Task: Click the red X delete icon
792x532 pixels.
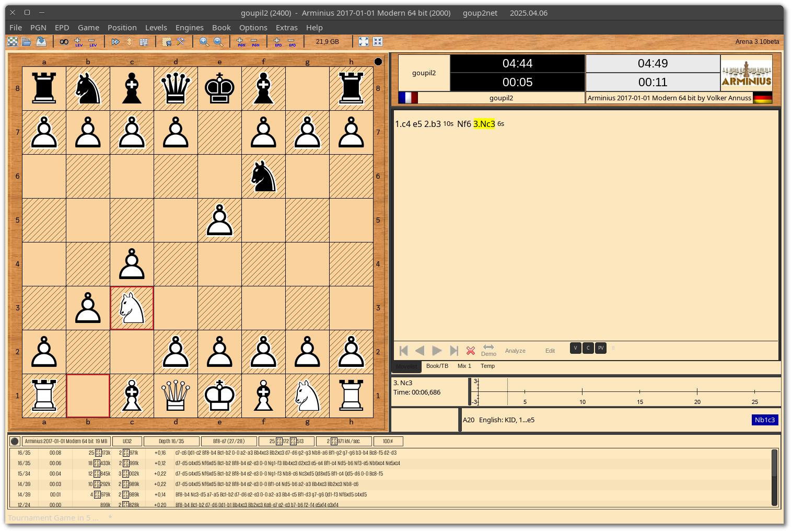Action: point(471,351)
